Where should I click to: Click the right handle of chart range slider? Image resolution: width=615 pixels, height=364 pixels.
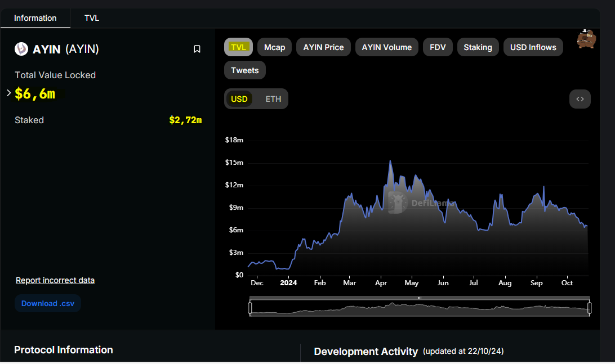pyautogui.click(x=589, y=308)
